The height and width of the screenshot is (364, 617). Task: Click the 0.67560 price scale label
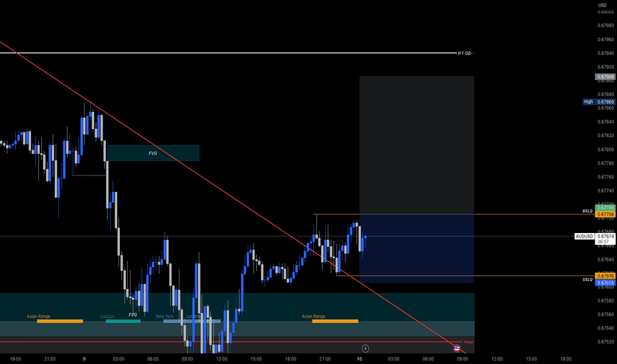[606, 314]
